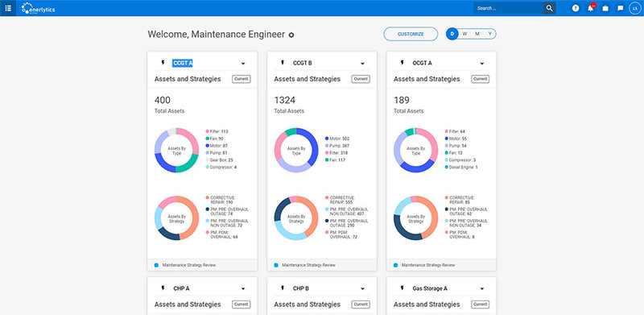Click Corrective Repair: 555 swatch on CCGT B
The height and width of the screenshot is (315, 644).
pos(327,198)
